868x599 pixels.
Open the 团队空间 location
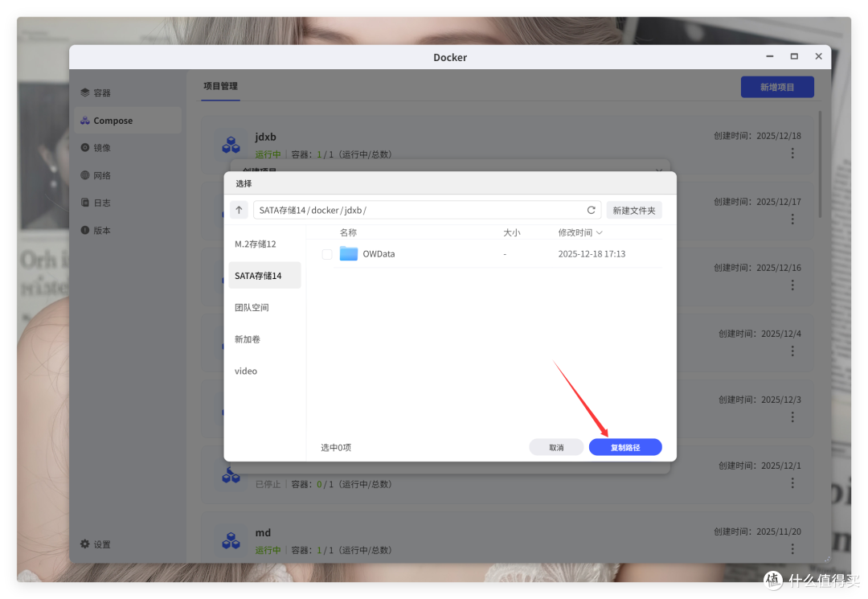264,307
